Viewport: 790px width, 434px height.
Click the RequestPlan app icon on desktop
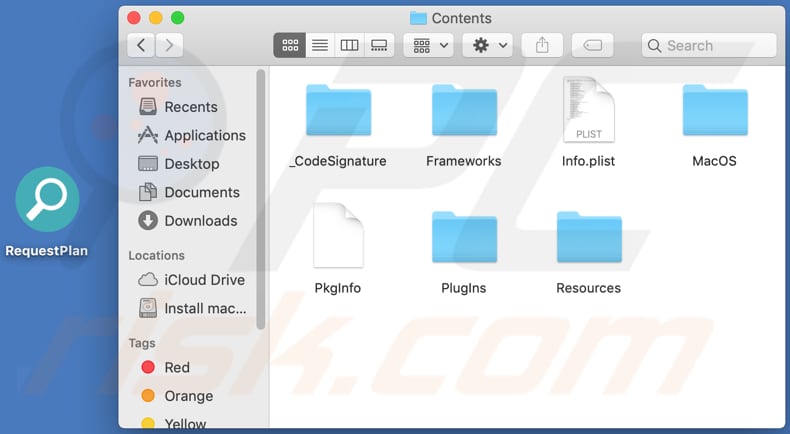47,199
